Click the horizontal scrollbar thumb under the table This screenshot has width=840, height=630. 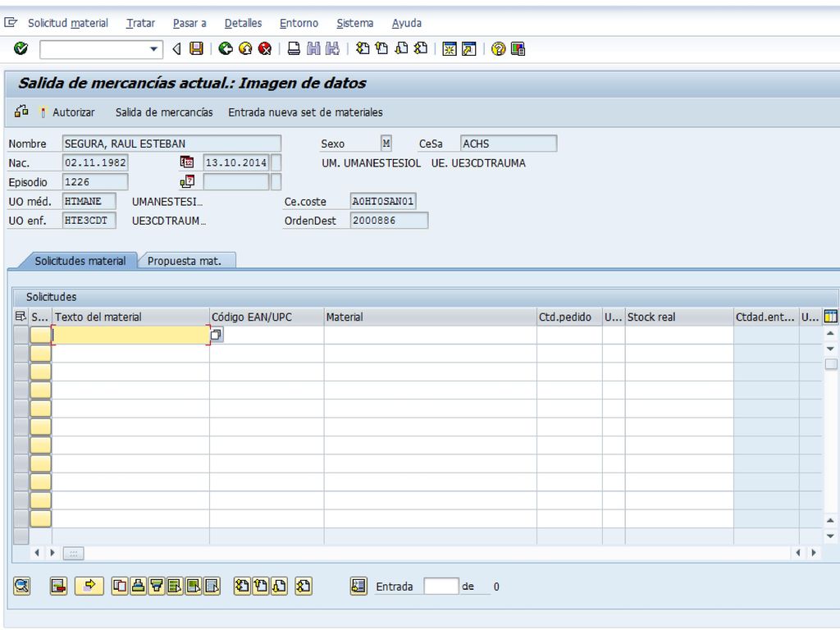73,553
